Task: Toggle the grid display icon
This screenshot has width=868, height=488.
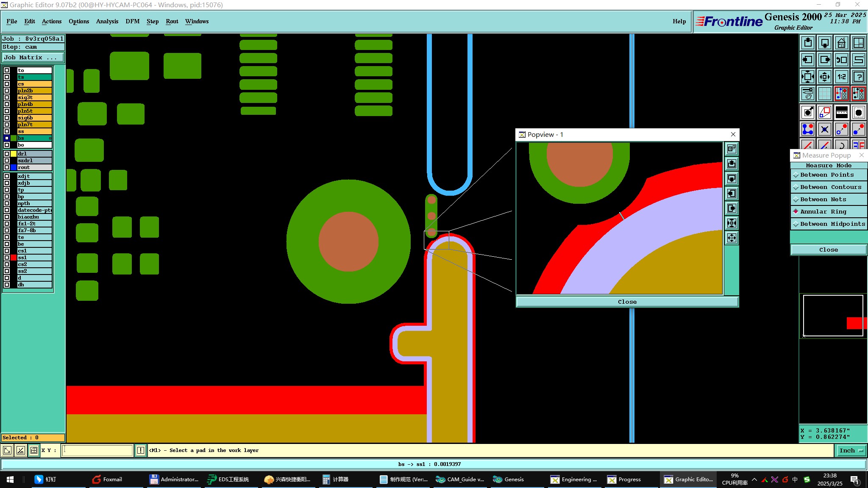Action: coord(824,94)
